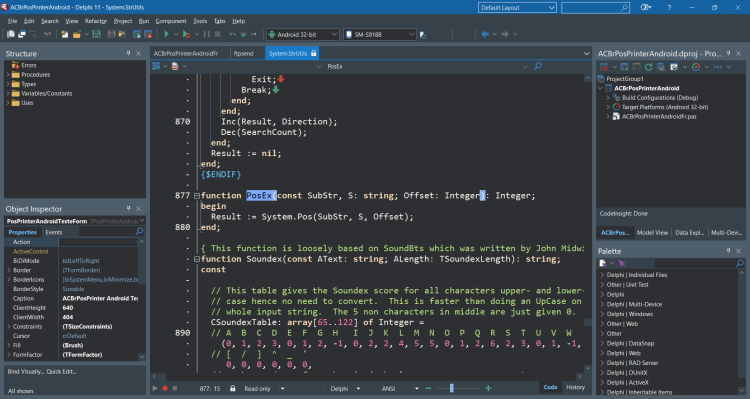Click the Stop program toolbar icon
750x399 pixels.
[218, 34]
